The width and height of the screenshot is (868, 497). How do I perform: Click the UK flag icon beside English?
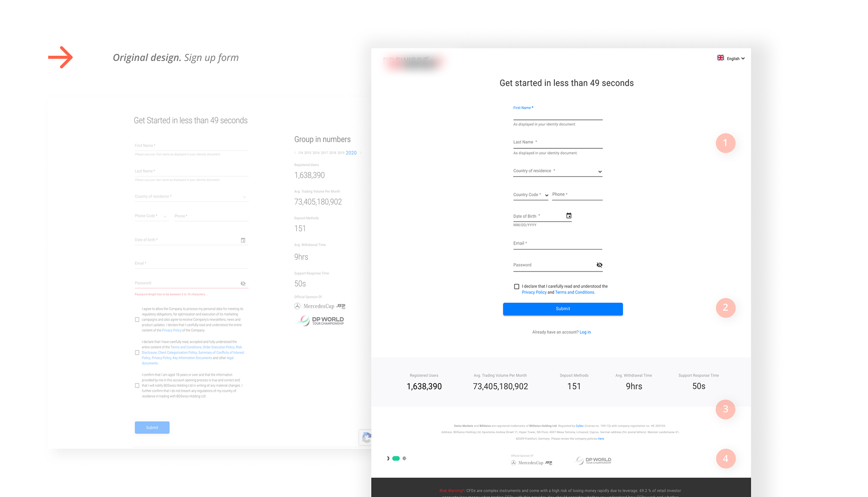[x=720, y=58]
